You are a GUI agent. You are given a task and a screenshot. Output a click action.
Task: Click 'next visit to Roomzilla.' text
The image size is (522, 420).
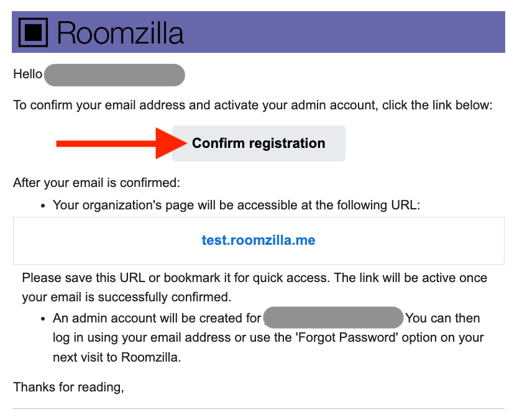(x=116, y=357)
